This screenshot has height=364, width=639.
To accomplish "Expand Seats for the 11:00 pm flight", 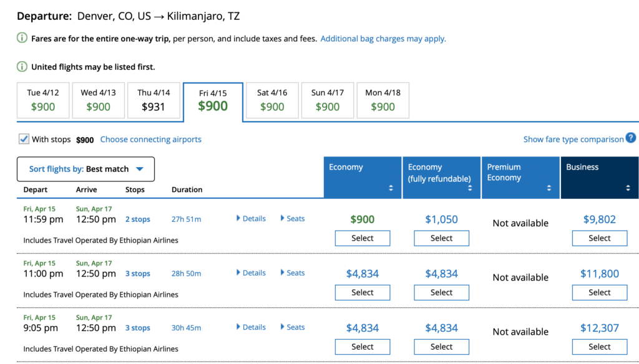I will click(x=292, y=273).
